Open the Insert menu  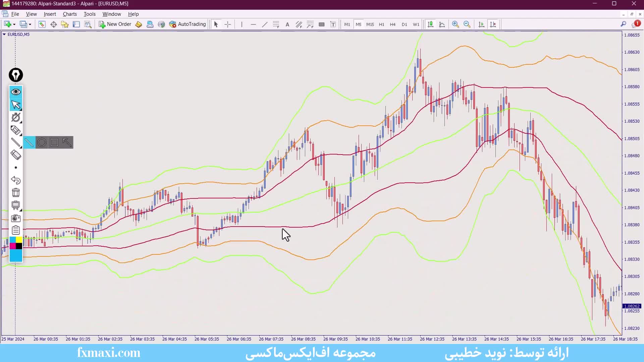pyautogui.click(x=50, y=14)
